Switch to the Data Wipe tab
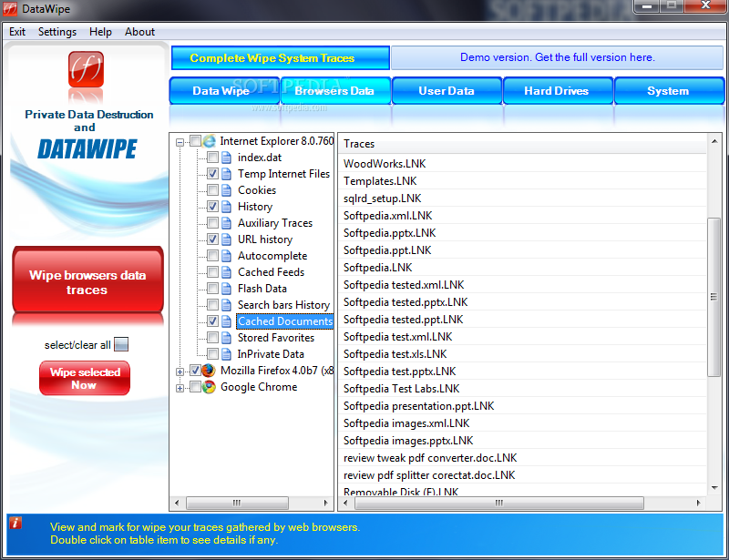 click(224, 91)
